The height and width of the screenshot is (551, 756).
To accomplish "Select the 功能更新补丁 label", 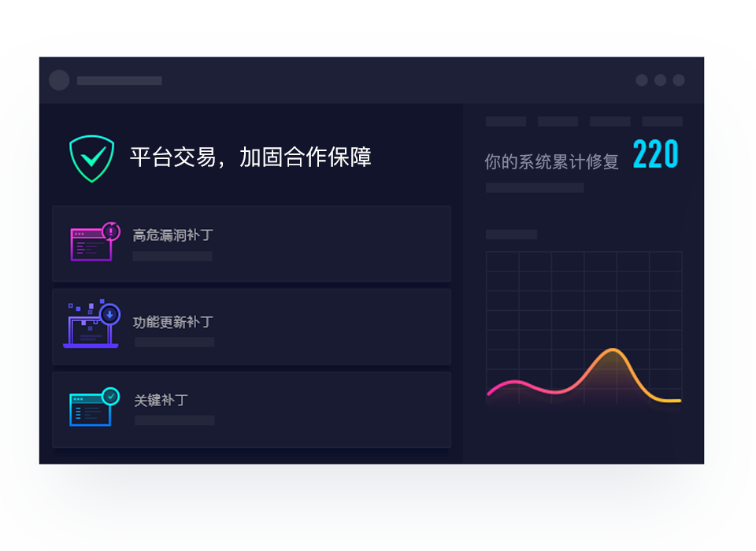I will point(172,322).
